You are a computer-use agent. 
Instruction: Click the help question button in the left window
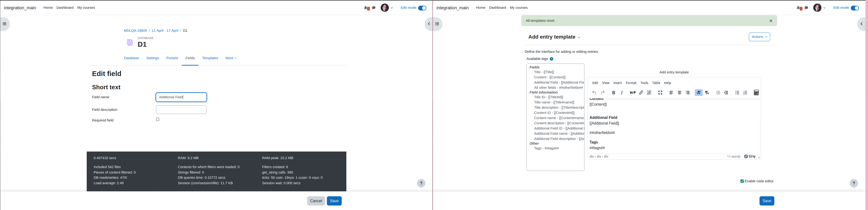[x=421, y=183]
